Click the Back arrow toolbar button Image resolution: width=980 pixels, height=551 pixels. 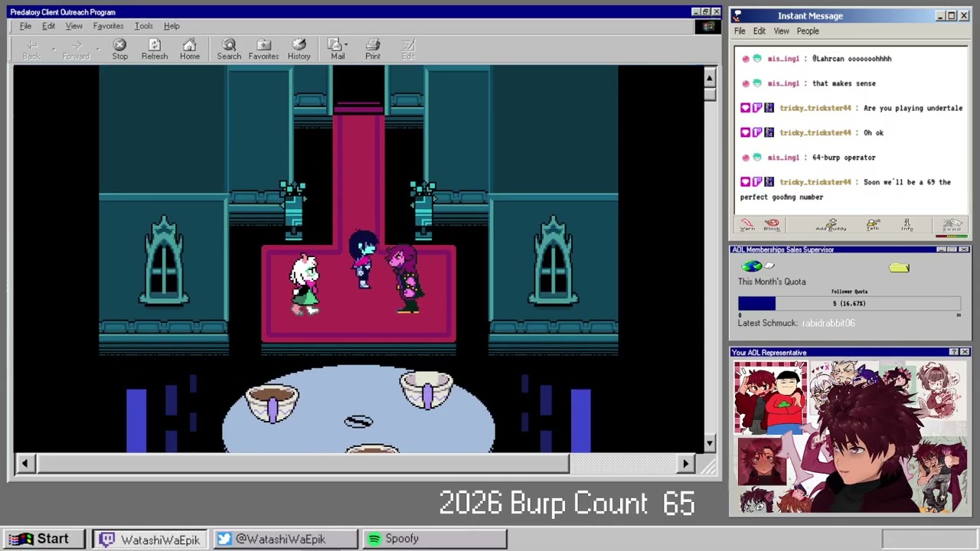(31, 49)
